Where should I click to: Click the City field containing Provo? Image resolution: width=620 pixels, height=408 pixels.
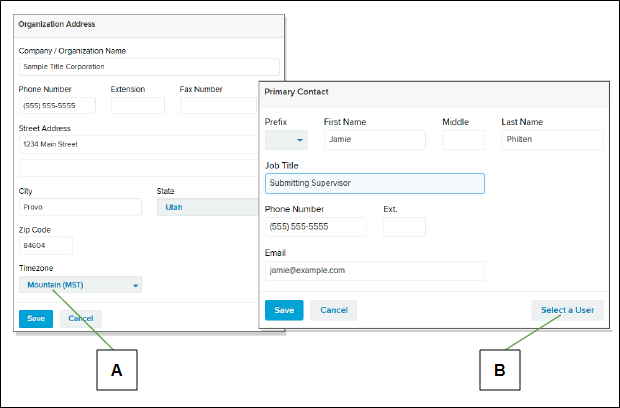(80, 207)
